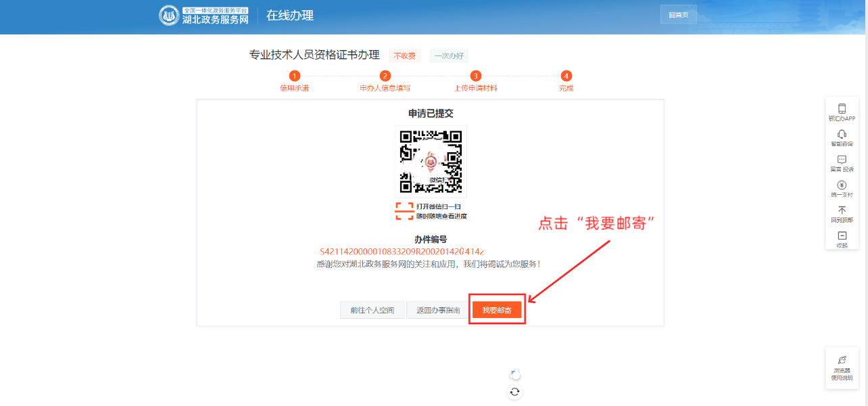Screen dimensions: 868x406
Task: Open the 浏览器使用说明 panel
Action: point(842,367)
